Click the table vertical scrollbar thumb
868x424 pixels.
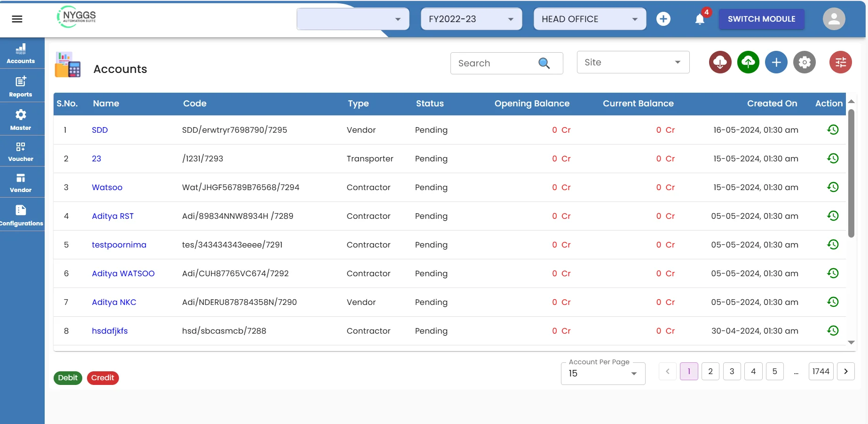pyautogui.click(x=851, y=173)
